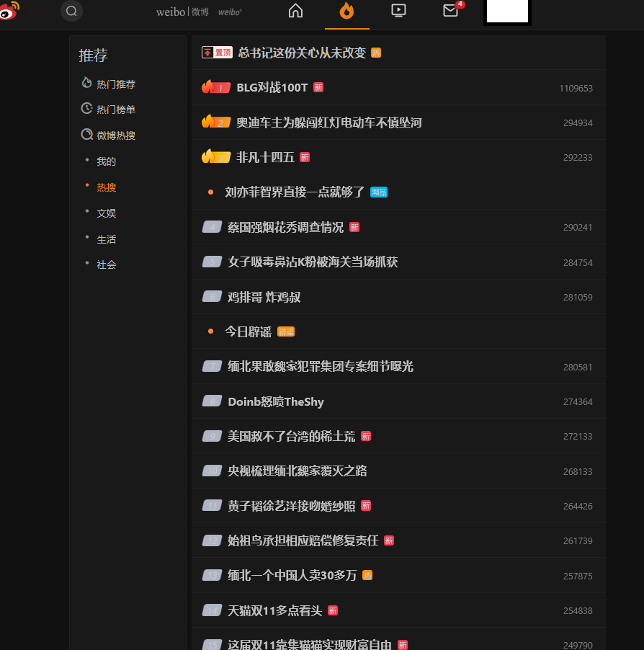
Task: Open the video play icon
Action: [398, 10]
